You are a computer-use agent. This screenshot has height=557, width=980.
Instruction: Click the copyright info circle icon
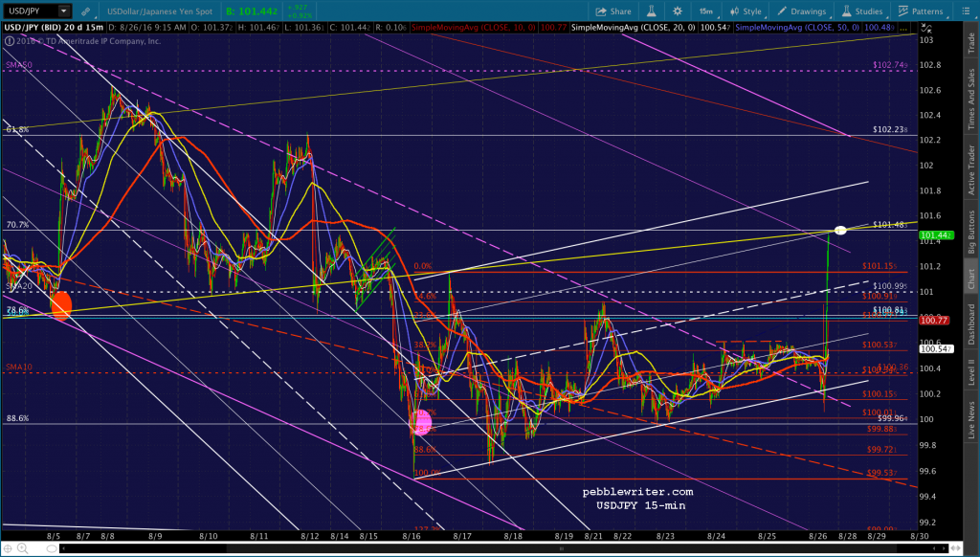(x=10, y=41)
